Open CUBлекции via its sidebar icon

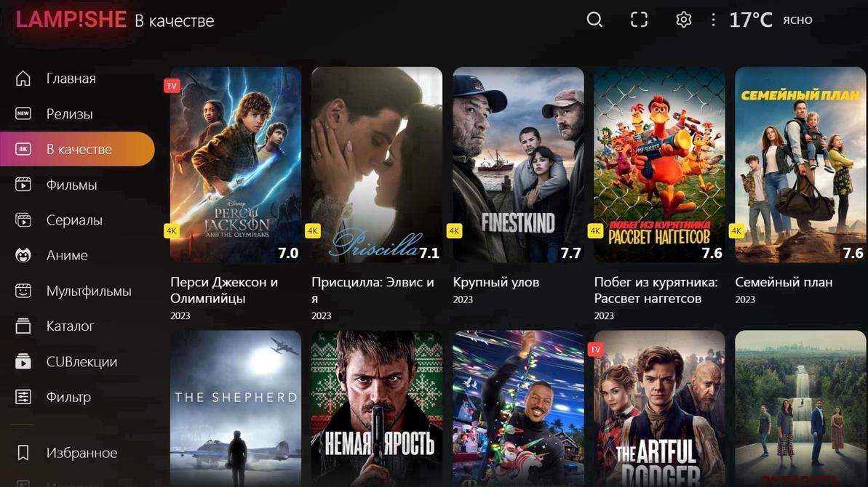tap(22, 361)
